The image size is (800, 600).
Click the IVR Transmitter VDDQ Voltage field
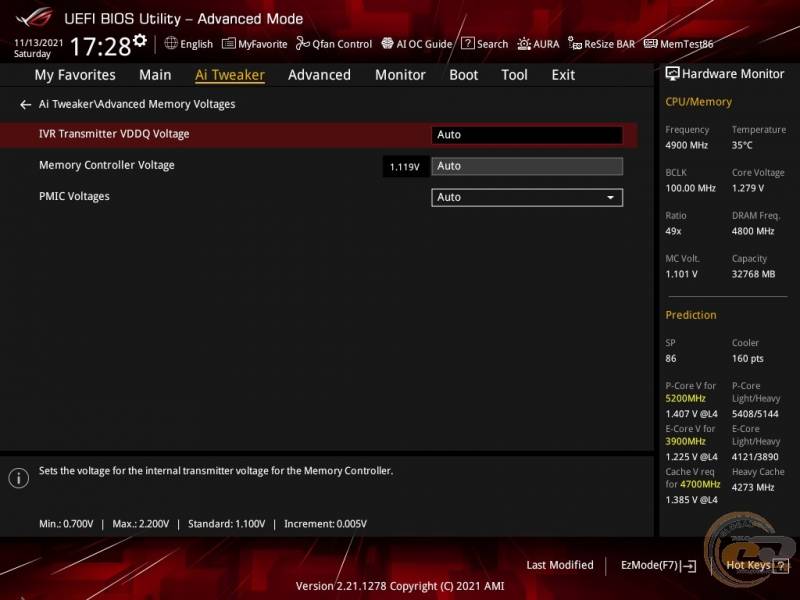527,135
